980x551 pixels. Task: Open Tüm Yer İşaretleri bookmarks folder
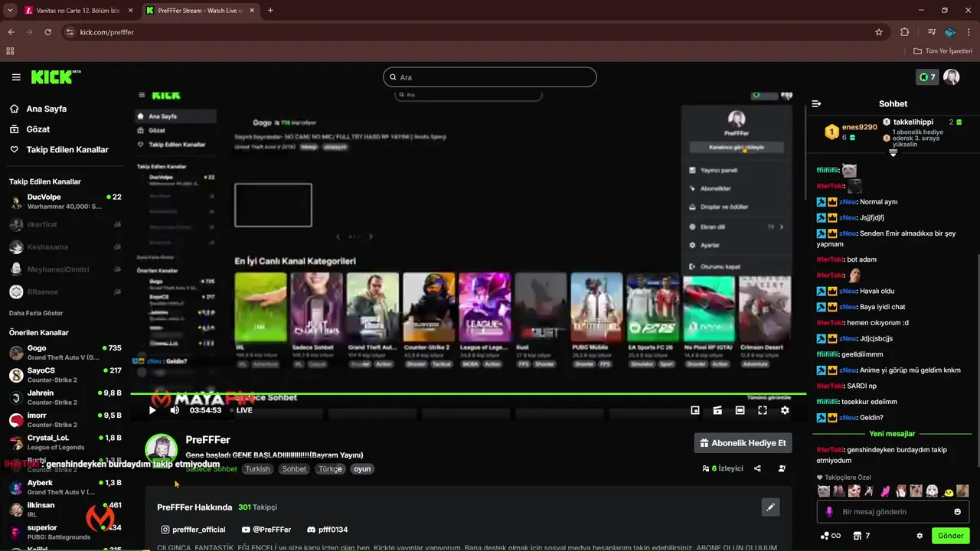tap(945, 51)
